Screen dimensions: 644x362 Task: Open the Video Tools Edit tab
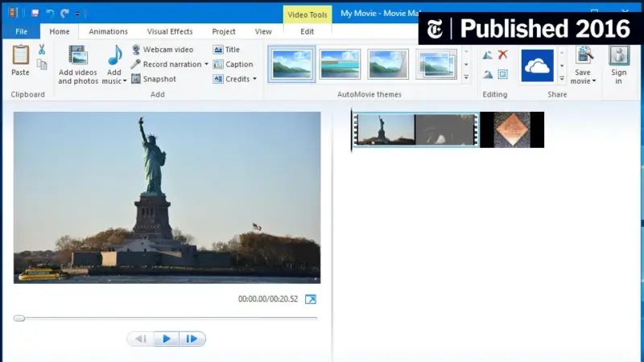click(x=308, y=31)
